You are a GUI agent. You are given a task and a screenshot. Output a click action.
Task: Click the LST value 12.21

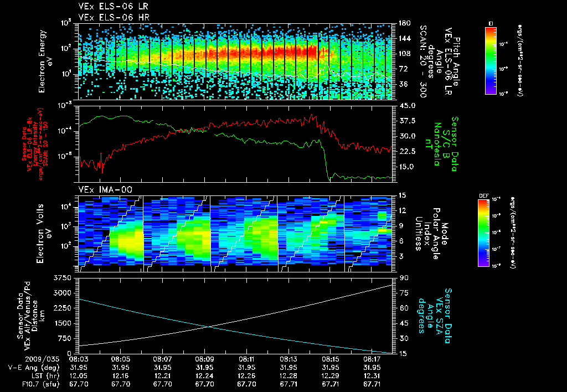162,376
